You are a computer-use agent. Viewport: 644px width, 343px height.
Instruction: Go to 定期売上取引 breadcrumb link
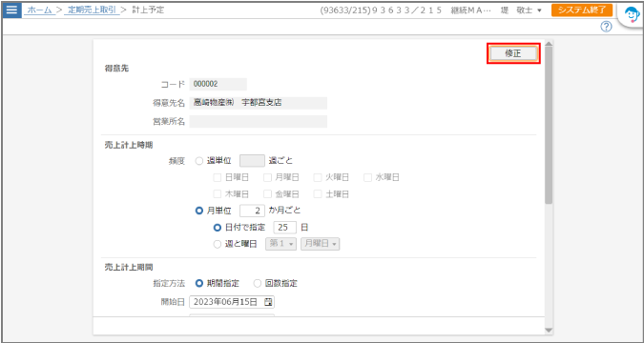click(x=92, y=10)
